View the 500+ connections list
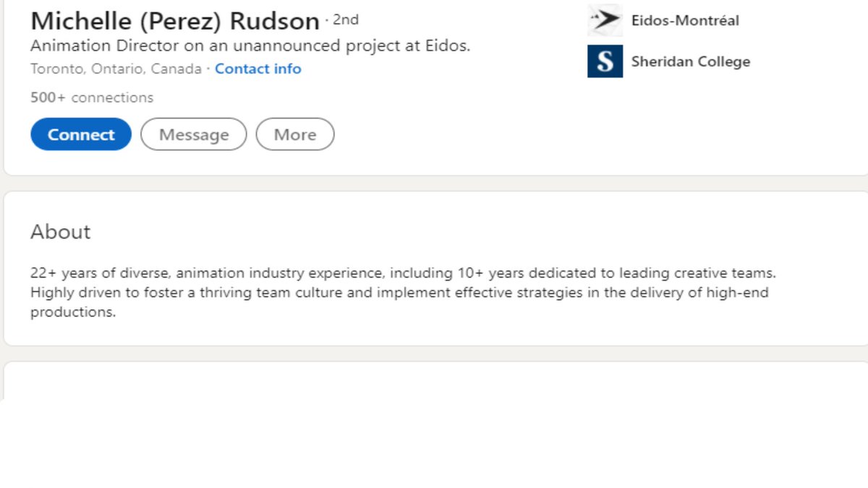 [x=92, y=98]
